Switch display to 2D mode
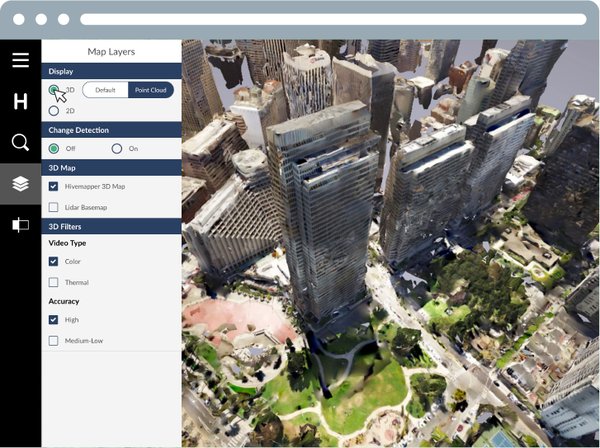Image resolution: width=600 pixels, height=448 pixels. (54, 110)
